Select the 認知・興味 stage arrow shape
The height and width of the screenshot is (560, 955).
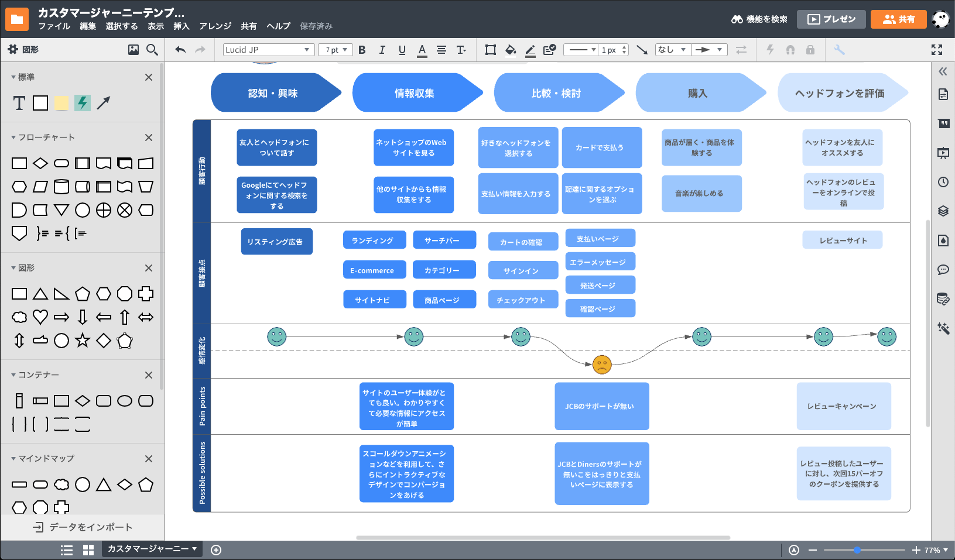[273, 93]
